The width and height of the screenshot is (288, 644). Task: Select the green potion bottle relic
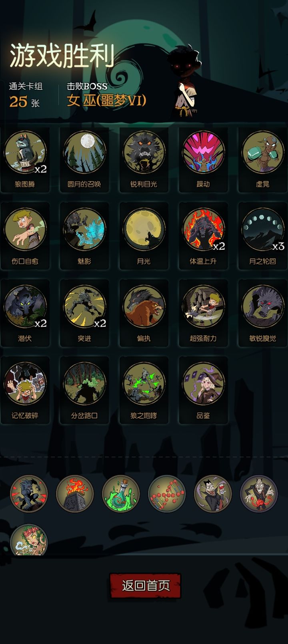click(x=121, y=494)
